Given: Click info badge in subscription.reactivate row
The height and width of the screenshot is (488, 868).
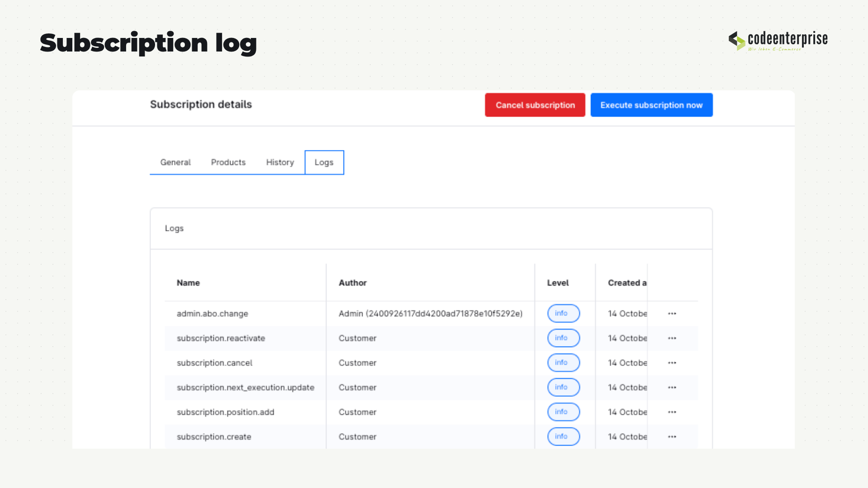Looking at the screenshot, I should click(563, 338).
